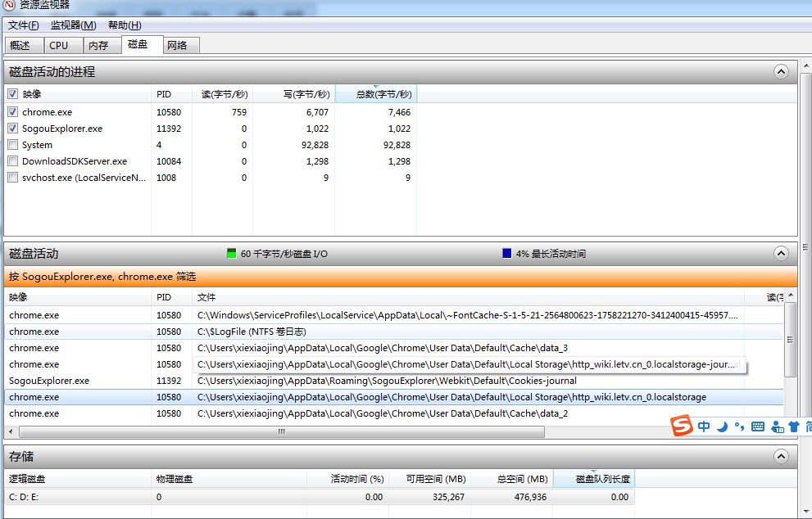Viewport: 812px width, 519px height.
Task: Check the System process checkbox
Action: (13, 145)
